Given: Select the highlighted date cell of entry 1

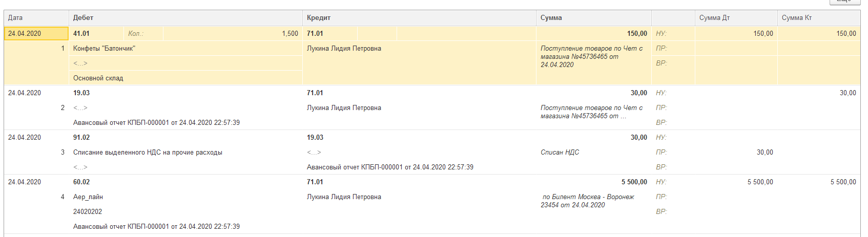Looking at the screenshot, I should [36, 34].
